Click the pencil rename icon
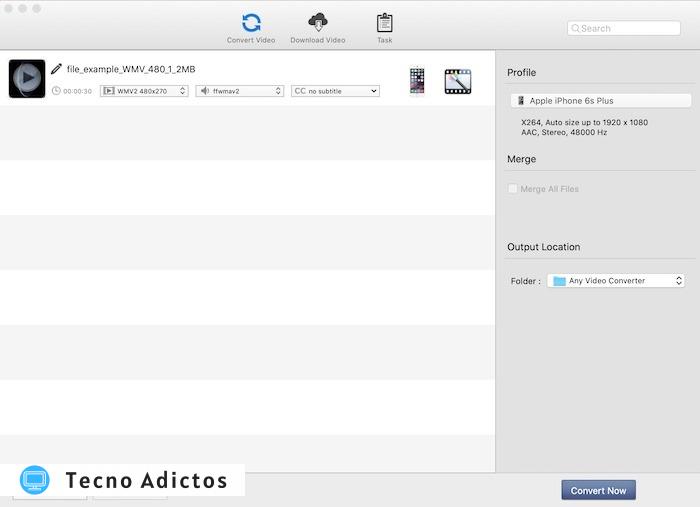Screen dimensions: 700x507 tap(56, 69)
